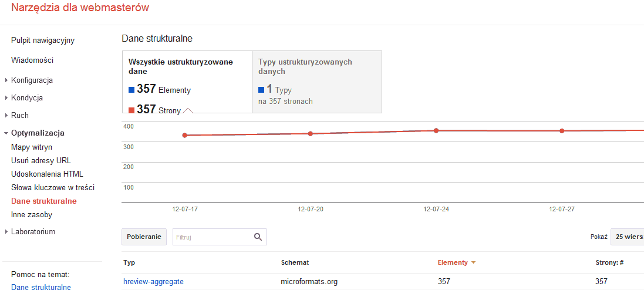Switch to Wszystkie ustrukturyzowane dane tab

click(x=187, y=82)
